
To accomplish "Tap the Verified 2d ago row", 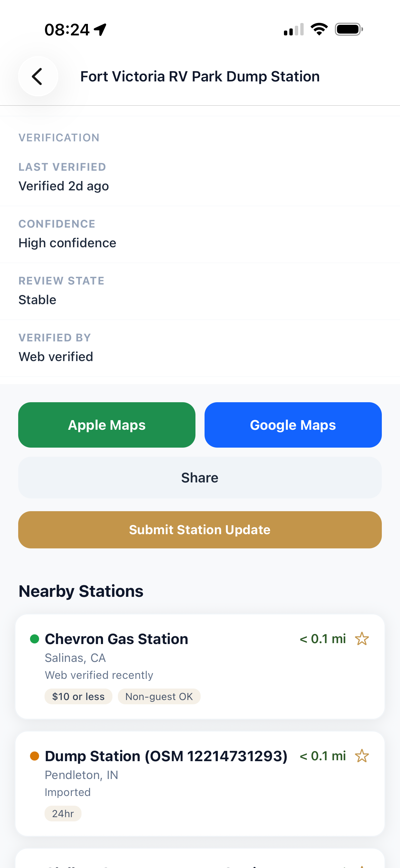I will coord(200,177).
